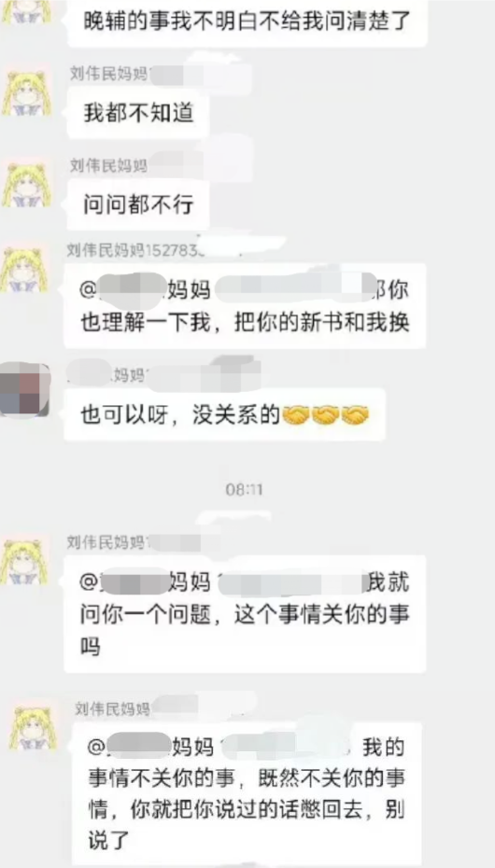Tap sender name 刘伟民妈妈 above "我都不知道"
This screenshot has height=868, width=495.
pyautogui.click(x=108, y=74)
